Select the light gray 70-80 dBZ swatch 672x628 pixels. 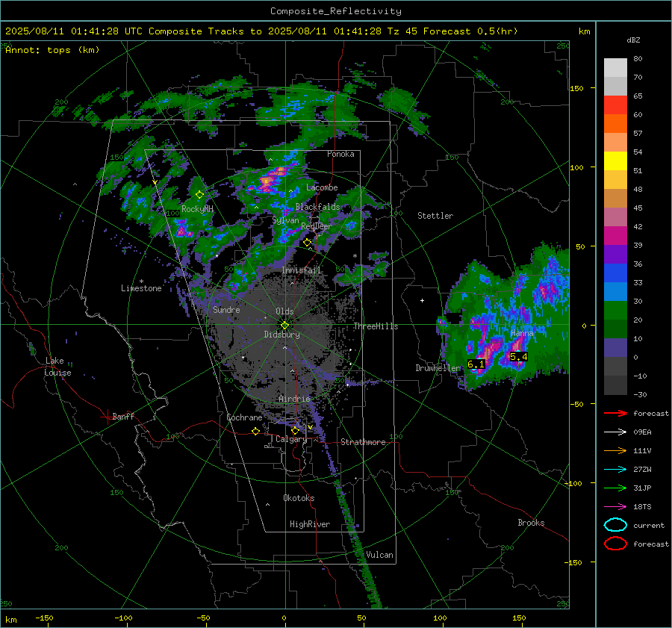615,68
